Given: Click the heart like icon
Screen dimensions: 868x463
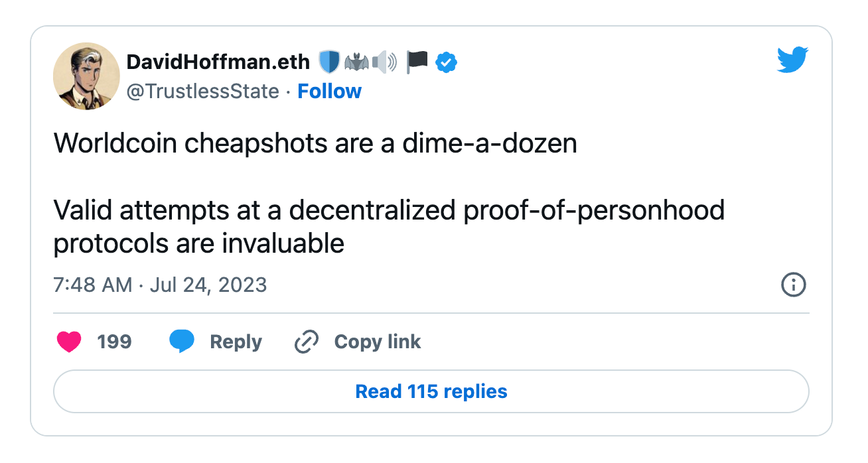Looking at the screenshot, I should (x=69, y=342).
